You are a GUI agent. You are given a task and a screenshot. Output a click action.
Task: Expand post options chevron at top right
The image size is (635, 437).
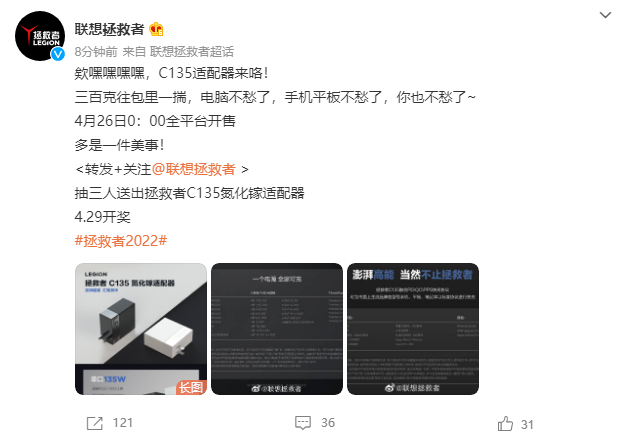[605, 15]
